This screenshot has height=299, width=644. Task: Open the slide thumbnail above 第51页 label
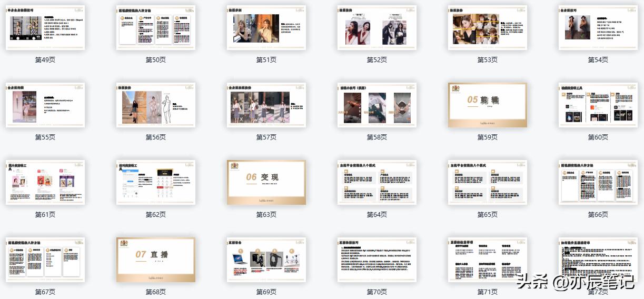[266, 28]
